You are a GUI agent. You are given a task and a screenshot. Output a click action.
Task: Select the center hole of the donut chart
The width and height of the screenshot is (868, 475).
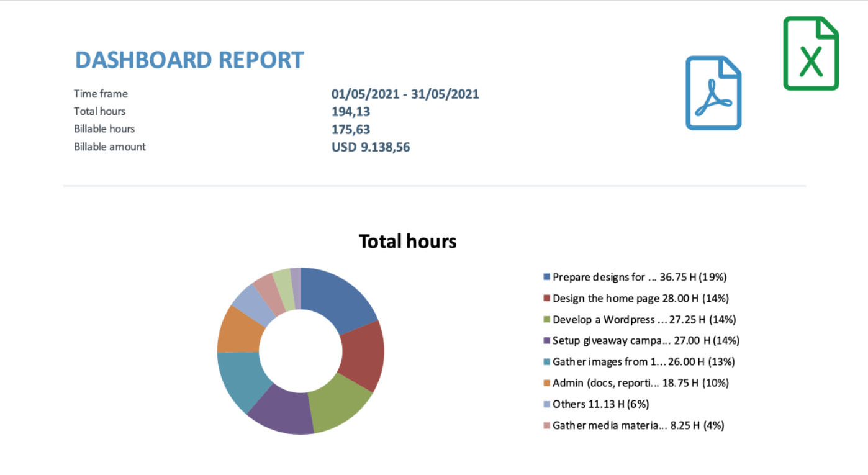tap(301, 351)
